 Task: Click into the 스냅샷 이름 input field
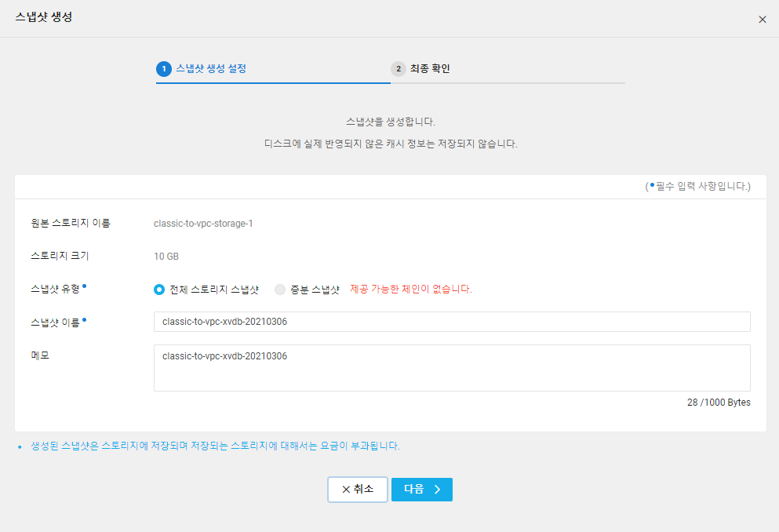(452, 322)
